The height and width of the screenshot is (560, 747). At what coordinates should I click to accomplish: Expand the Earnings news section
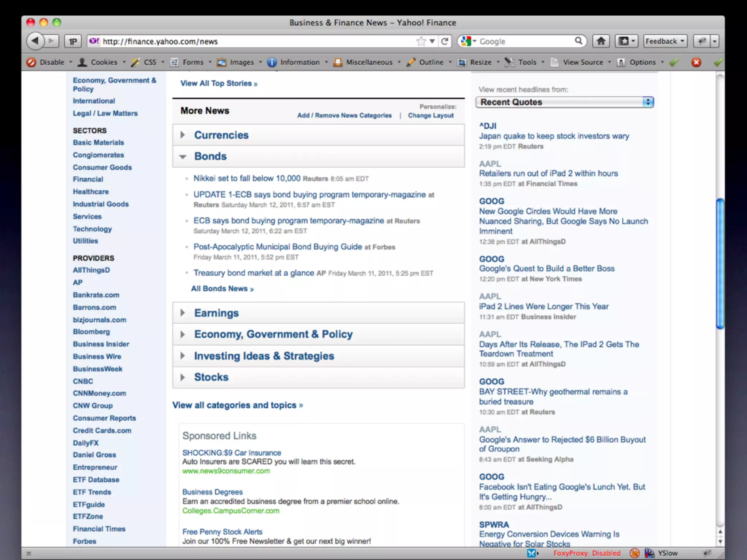pos(183,313)
